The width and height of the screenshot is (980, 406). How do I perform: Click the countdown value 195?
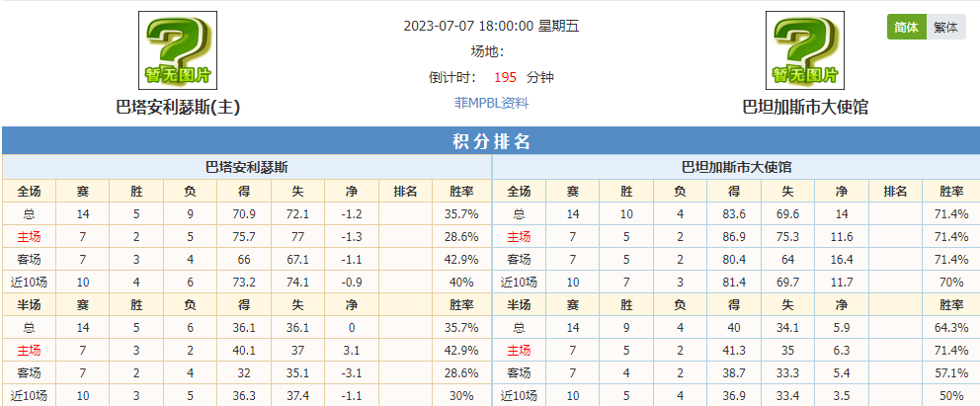[x=505, y=77]
